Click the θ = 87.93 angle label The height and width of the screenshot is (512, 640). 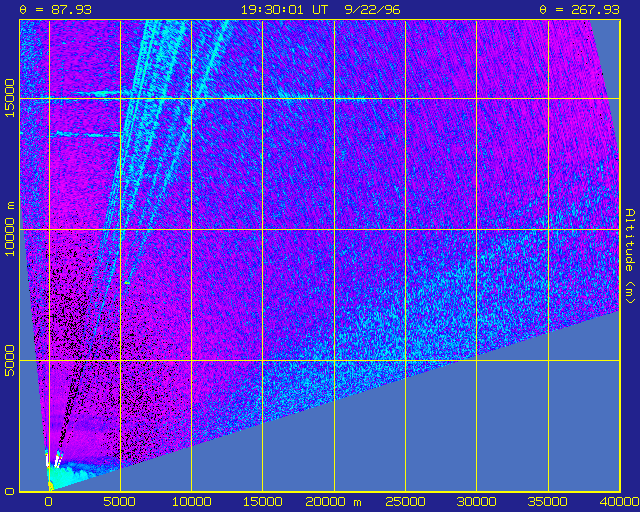56,9
